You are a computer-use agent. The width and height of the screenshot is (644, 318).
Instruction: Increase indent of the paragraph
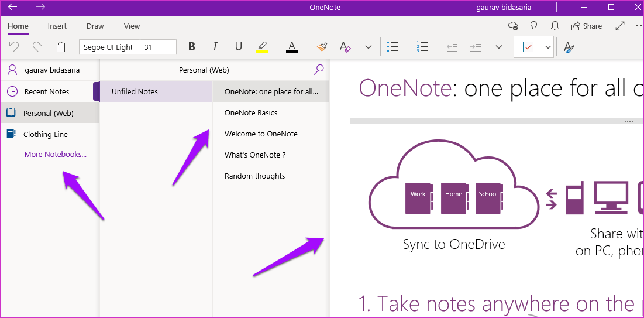coord(475,47)
